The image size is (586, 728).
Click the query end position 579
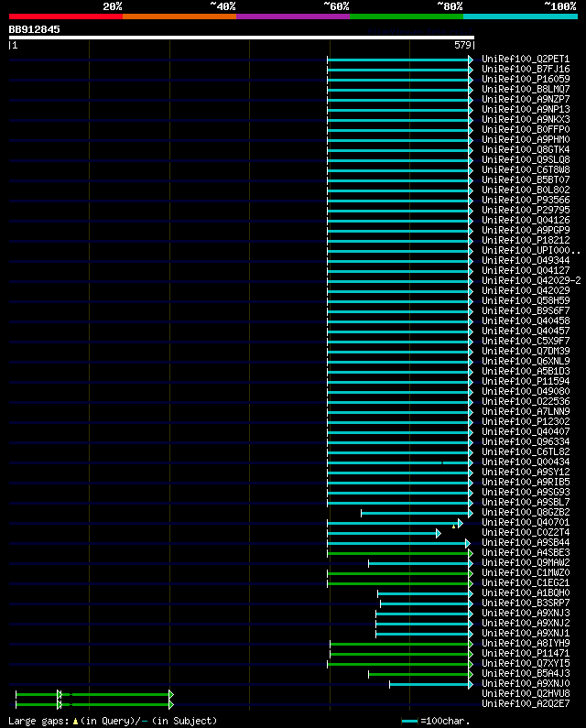[462, 45]
